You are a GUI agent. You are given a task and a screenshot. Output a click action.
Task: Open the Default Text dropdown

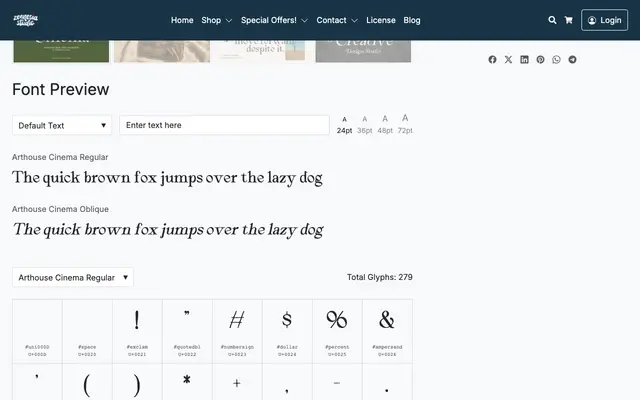[x=62, y=125]
